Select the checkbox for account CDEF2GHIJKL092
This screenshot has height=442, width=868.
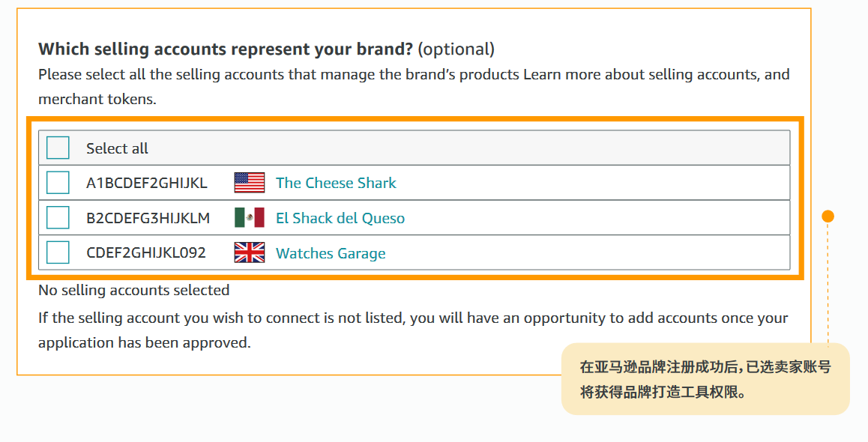(58, 252)
